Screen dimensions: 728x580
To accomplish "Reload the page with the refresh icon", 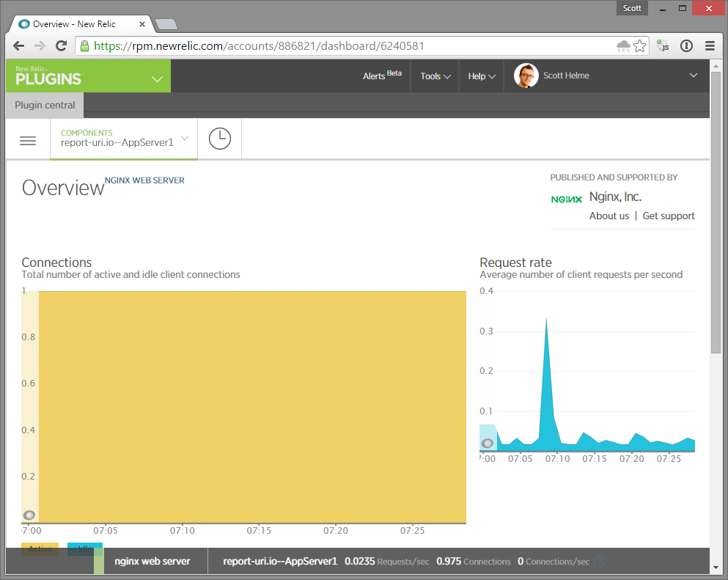I will click(x=61, y=45).
